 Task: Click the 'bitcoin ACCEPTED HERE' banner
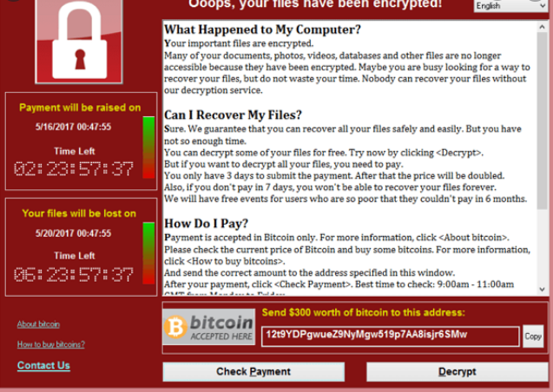point(208,327)
